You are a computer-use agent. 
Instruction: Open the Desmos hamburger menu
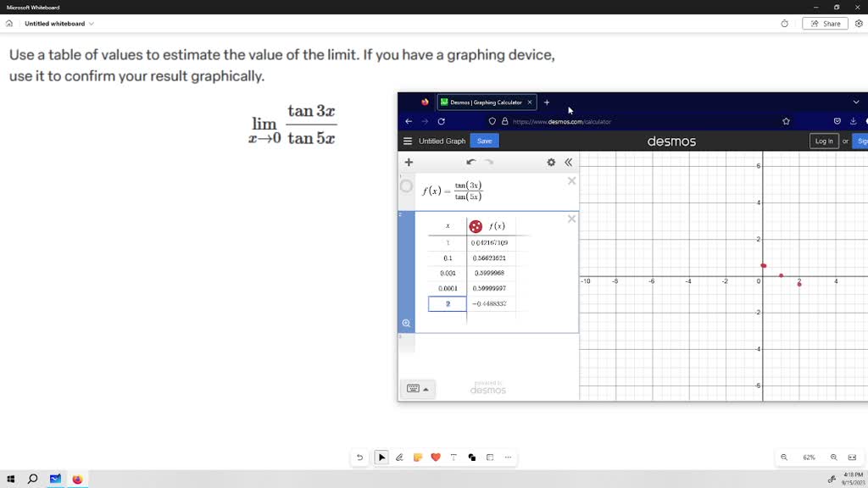point(408,141)
